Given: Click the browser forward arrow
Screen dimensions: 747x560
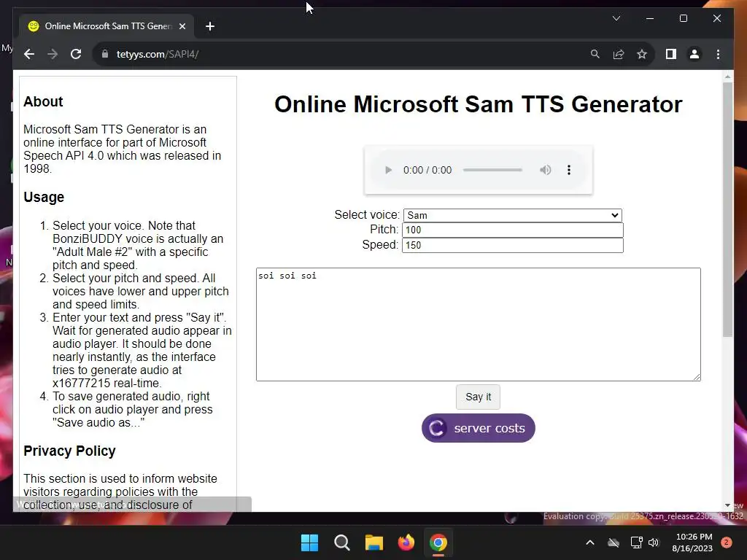Looking at the screenshot, I should point(53,54).
